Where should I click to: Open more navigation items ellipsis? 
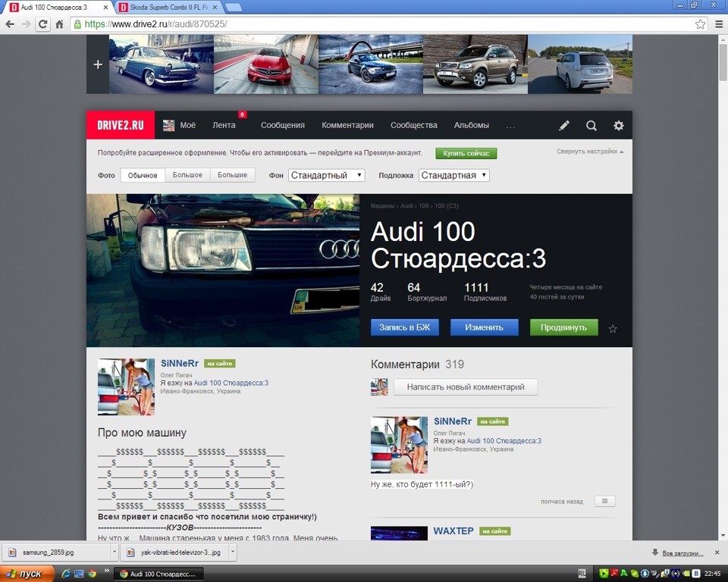coord(510,126)
